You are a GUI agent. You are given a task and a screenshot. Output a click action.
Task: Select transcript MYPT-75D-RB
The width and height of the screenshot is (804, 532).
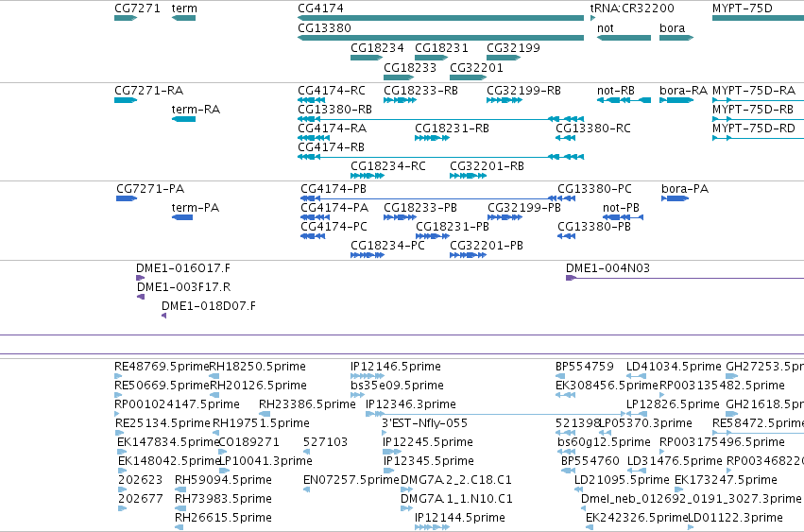click(758, 119)
